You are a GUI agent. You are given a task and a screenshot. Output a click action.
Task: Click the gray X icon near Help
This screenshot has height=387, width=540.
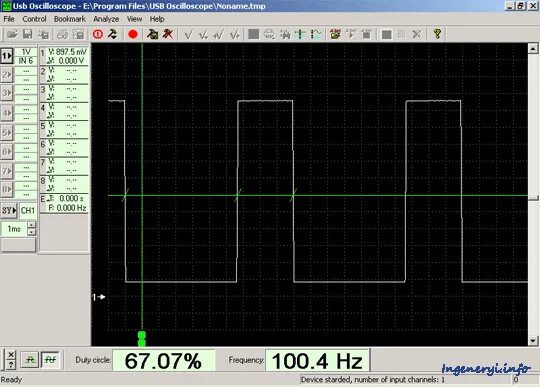417,34
